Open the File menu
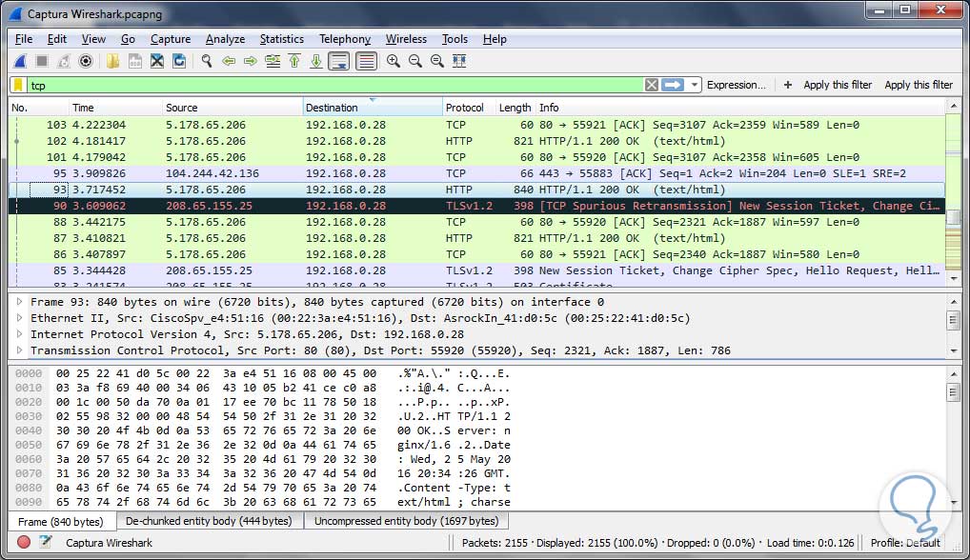 (x=24, y=39)
